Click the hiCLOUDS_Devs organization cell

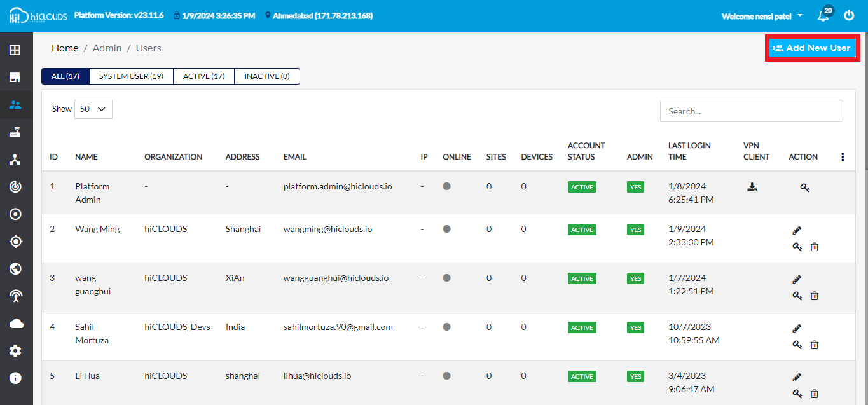click(x=177, y=327)
